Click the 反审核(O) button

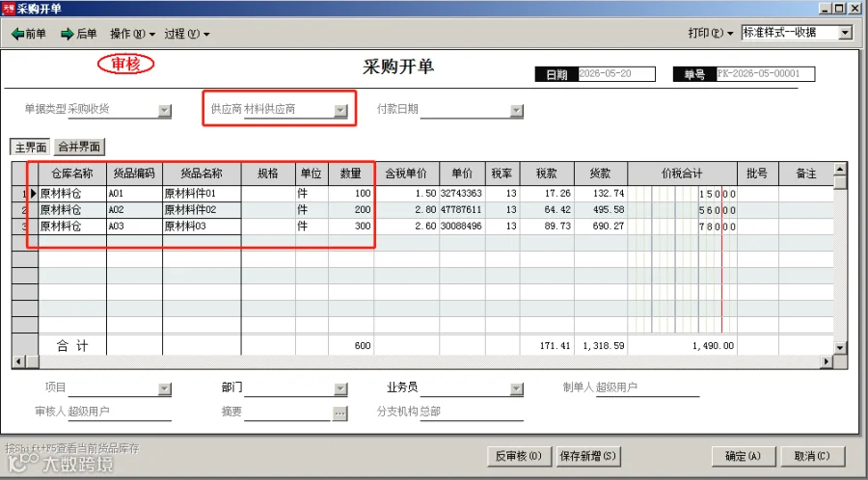click(519, 456)
